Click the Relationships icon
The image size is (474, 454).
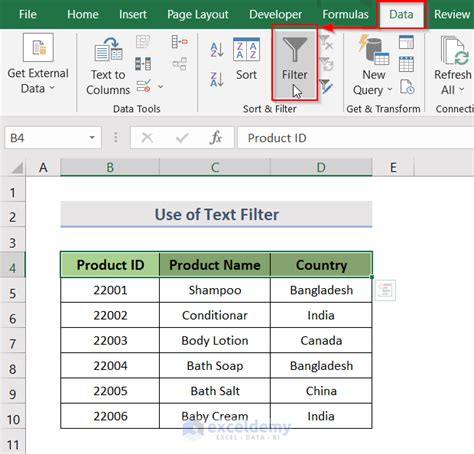(180, 64)
